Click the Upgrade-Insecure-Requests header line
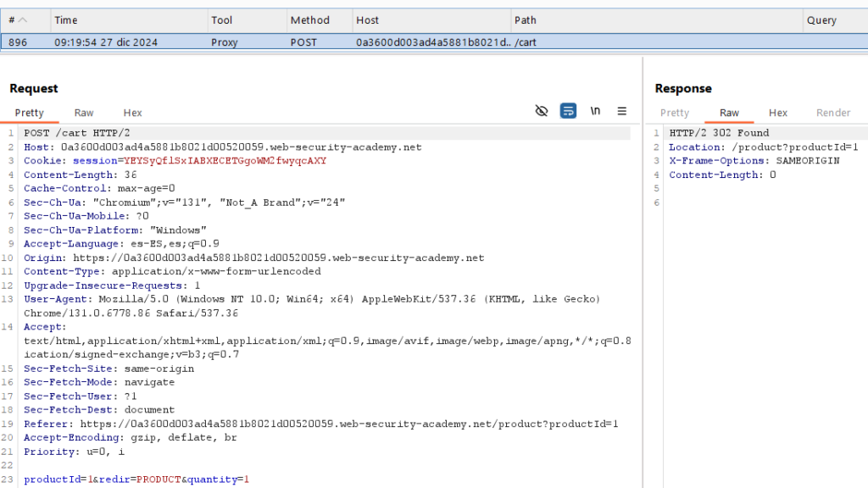868x488 pixels. coord(112,286)
